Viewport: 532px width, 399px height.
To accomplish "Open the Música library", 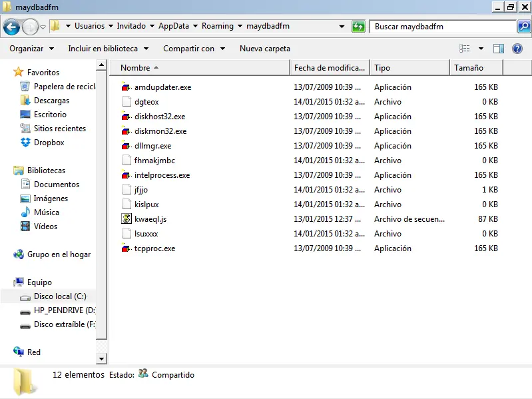I will [46, 212].
